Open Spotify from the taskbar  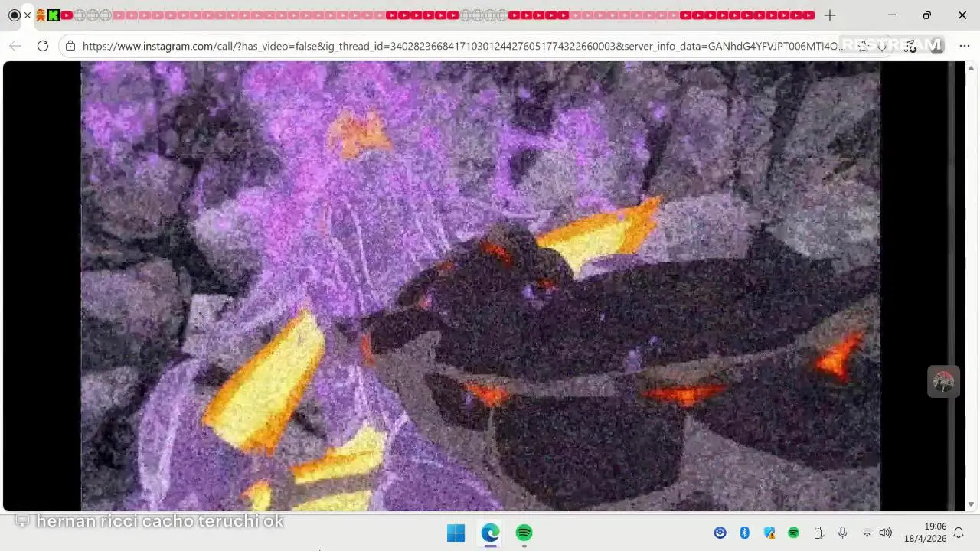tap(524, 533)
